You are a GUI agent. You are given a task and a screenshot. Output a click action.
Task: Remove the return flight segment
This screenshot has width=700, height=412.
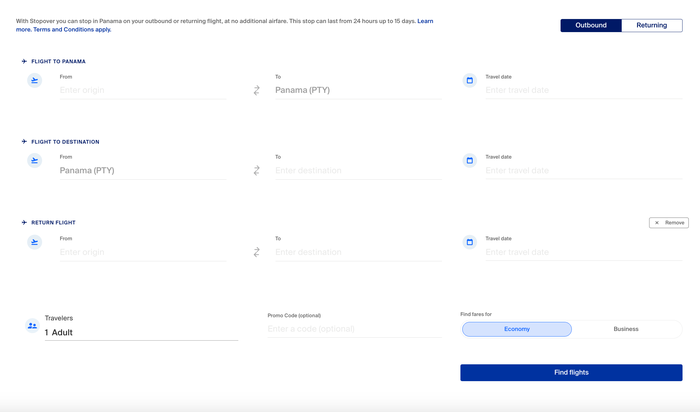(x=669, y=223)
